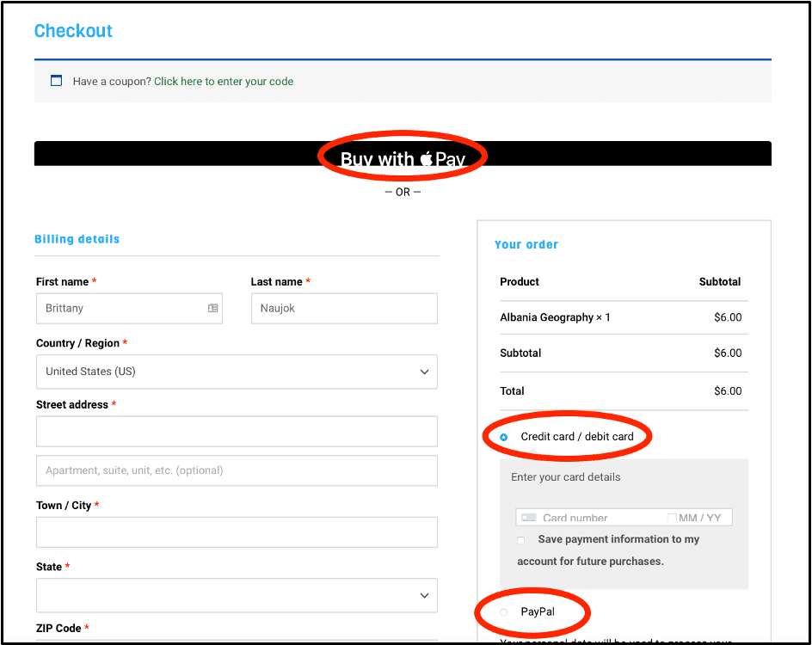The width and height of the screenshot is (812, 645).
Task: Click the ZIP Code label
Action: [58, 628]
